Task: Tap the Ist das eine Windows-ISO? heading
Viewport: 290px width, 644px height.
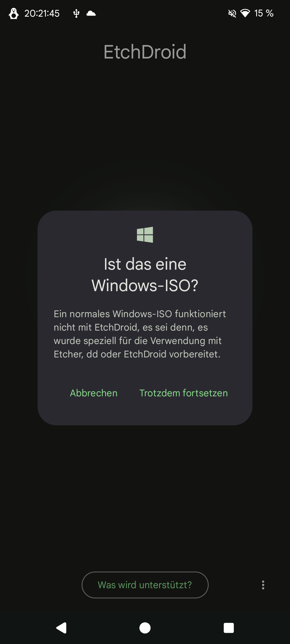Action: (145, 275)
